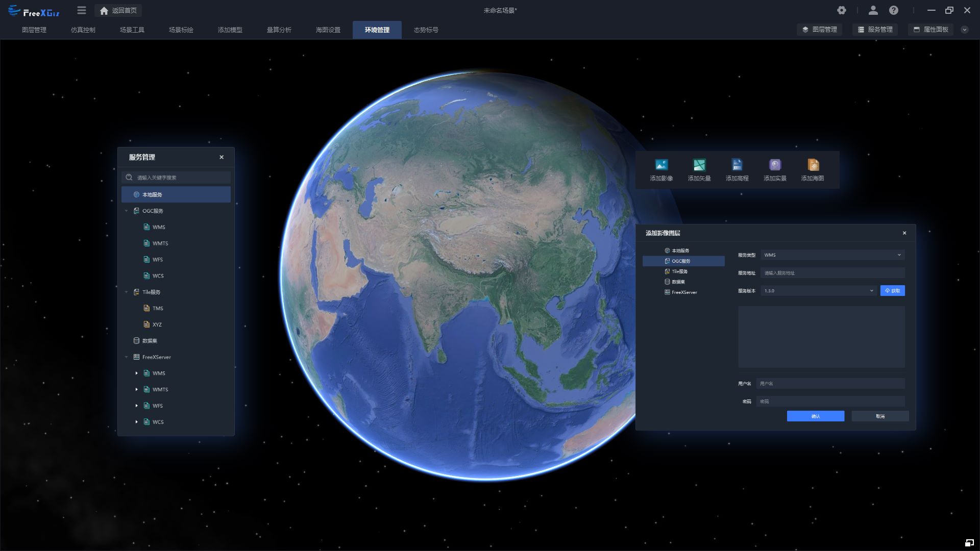Open the 服务版本 1.3.0 dropdown
Viewport: 980px width, 551px height.
[818, 291]
